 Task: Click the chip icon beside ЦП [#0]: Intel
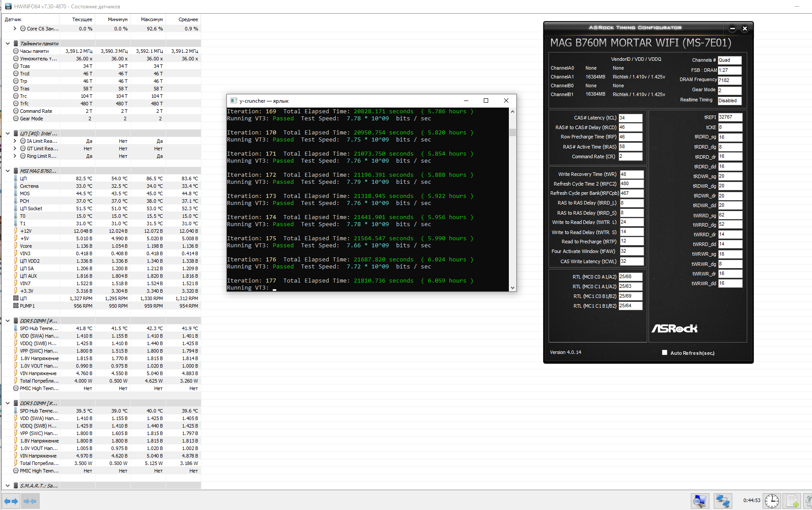pyautogui.click(x=16, y=134)
